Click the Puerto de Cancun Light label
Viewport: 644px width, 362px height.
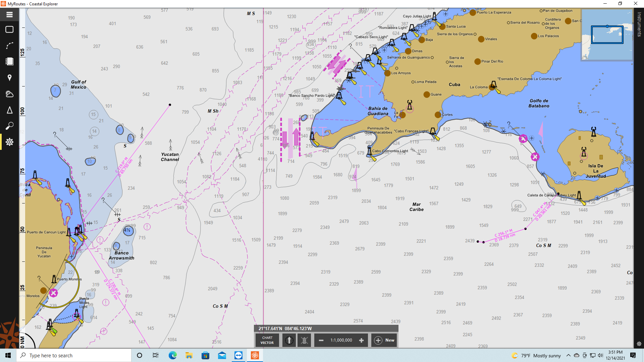click(x=46, y=232)
